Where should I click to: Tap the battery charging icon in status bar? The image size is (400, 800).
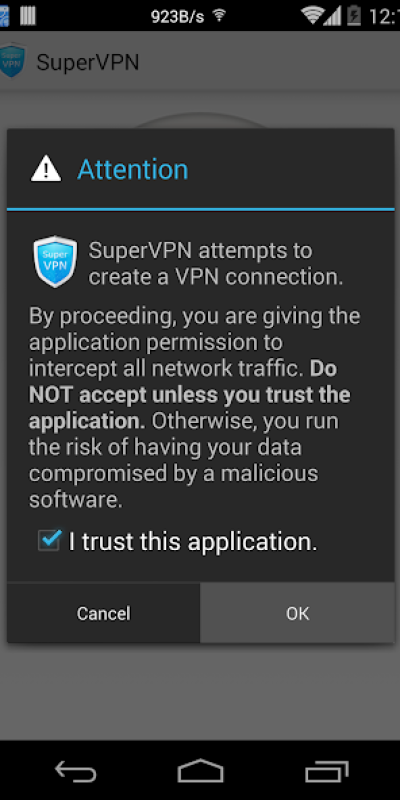(x=354, y=16)
